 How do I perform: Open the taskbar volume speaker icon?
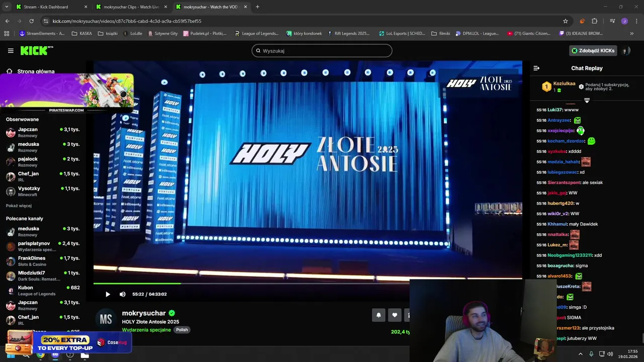click(610, 354)
